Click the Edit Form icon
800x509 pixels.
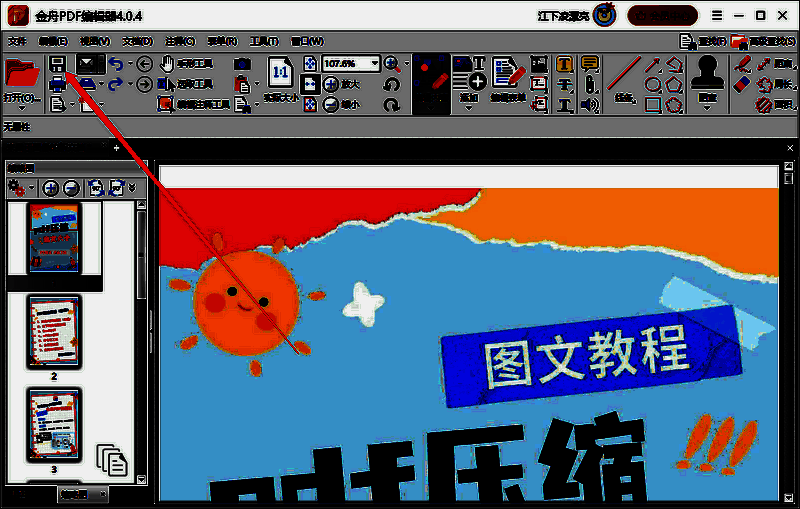coord(508,72)
